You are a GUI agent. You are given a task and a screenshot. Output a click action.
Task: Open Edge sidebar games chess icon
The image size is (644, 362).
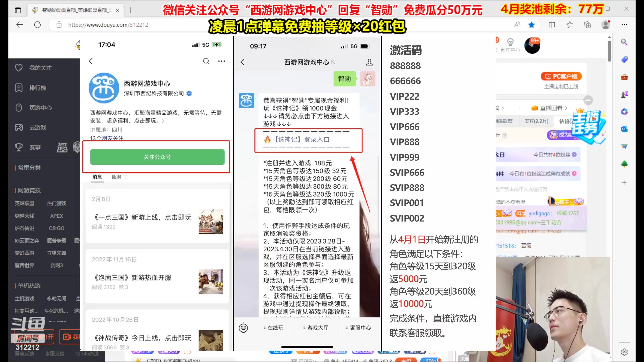pyautogui.click(x=624, y=95)
